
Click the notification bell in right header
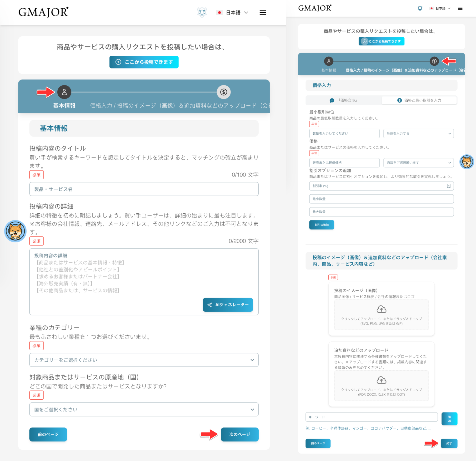(x=420, y=8)
